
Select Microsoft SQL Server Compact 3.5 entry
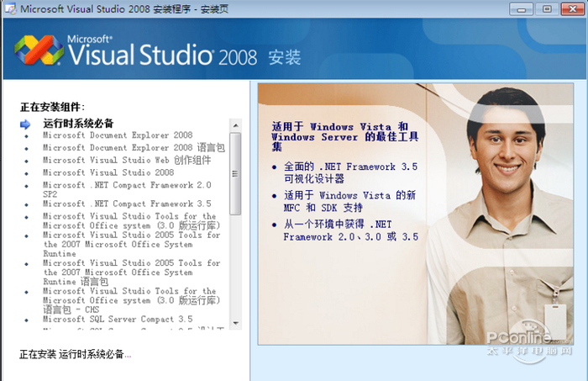118,319
